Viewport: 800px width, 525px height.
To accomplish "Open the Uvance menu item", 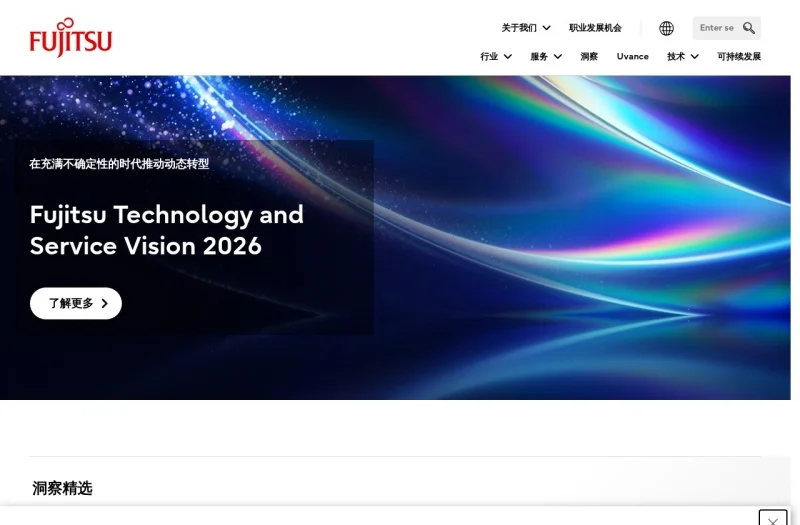I will point(632,57).
